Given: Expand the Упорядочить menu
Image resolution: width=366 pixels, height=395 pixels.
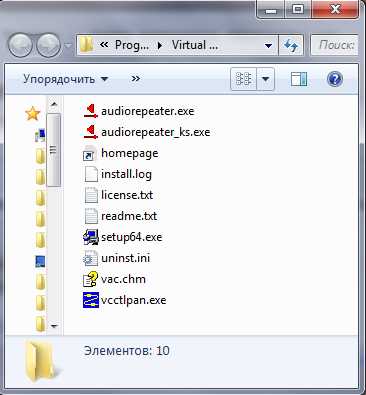Looking at the screenshot, I should pyautogui.click(x=66, y=79).
